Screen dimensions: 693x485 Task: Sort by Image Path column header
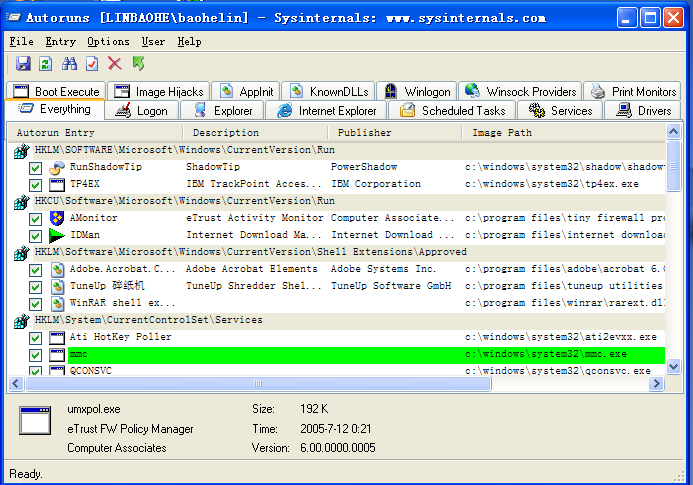[x=564, y=133]
